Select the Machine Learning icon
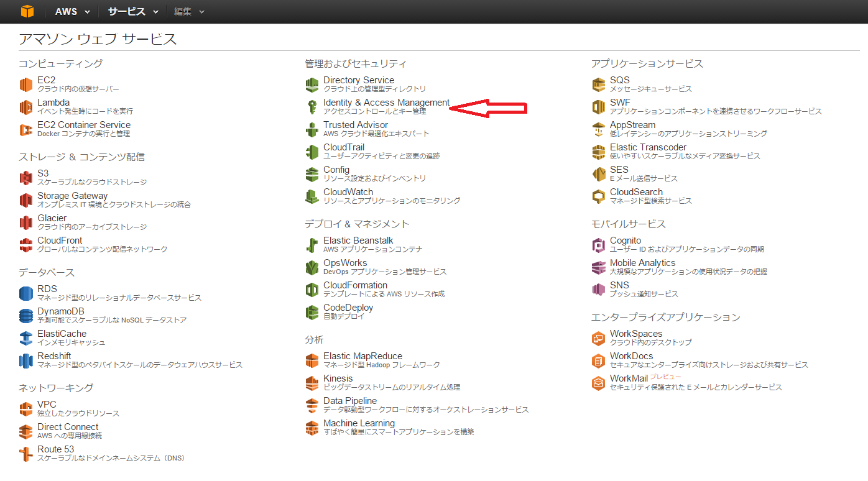868x481 pixels. (x=312, y=428)
